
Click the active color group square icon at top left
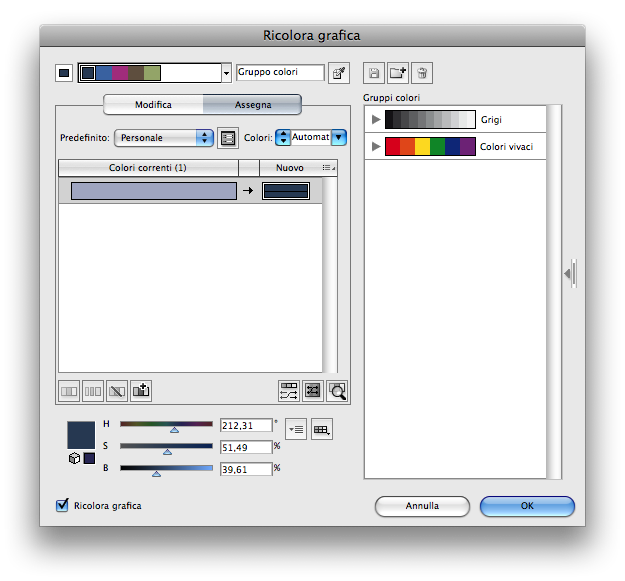(64, 73)
